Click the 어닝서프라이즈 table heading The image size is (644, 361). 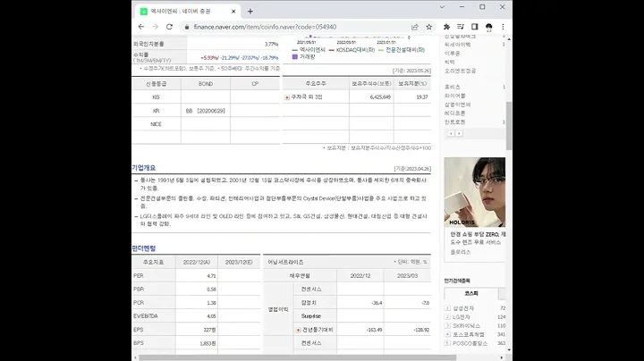pyautogui.click(x=285, y=262)
